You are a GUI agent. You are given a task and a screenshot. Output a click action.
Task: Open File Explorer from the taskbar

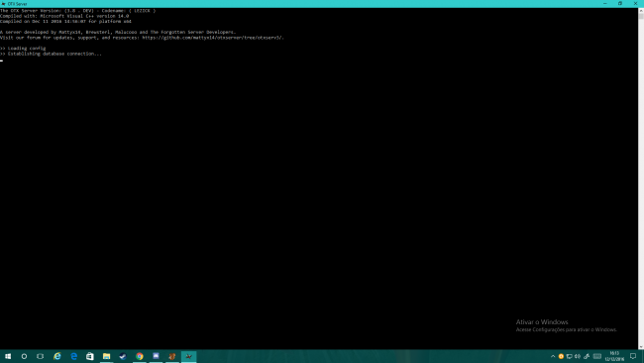click(106, 356)
